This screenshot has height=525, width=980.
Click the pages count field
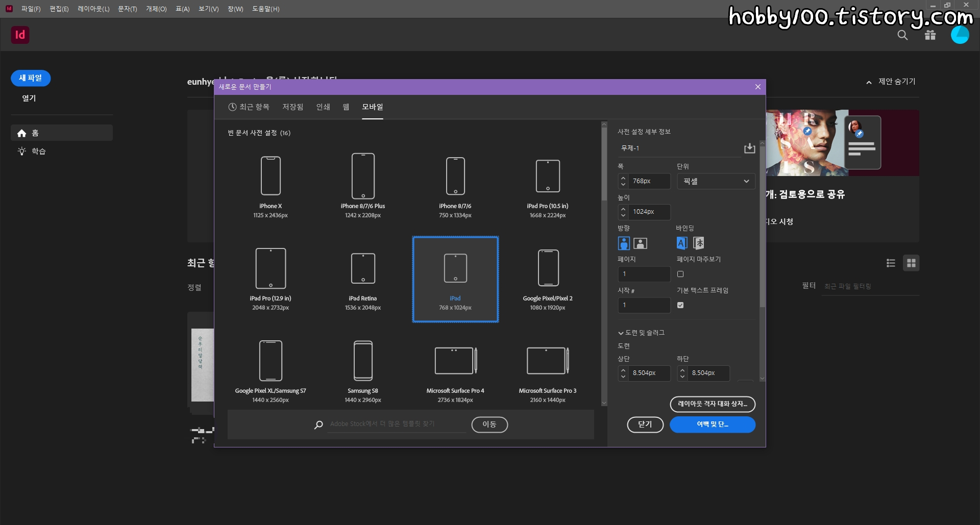click(644, 274)
